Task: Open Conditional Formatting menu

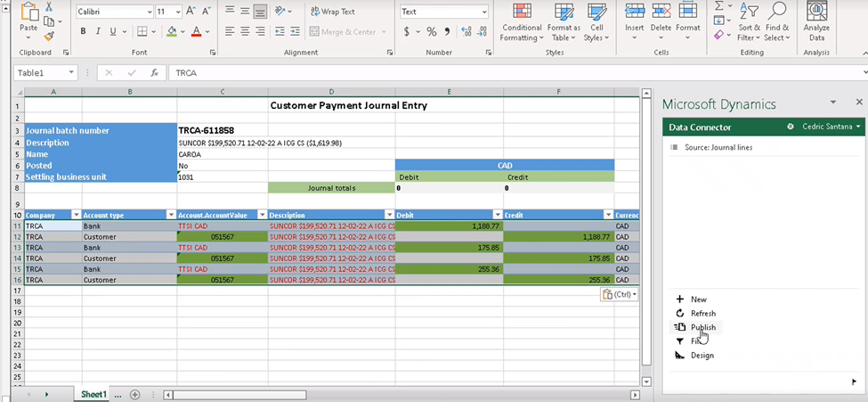Action: [522, 22]
